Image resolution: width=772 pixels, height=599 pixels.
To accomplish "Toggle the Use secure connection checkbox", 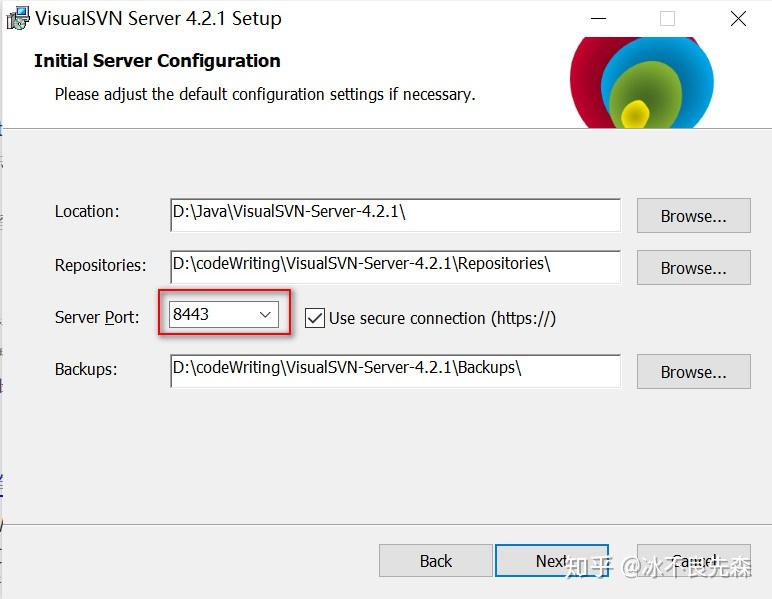I will [x=315, y=318].
